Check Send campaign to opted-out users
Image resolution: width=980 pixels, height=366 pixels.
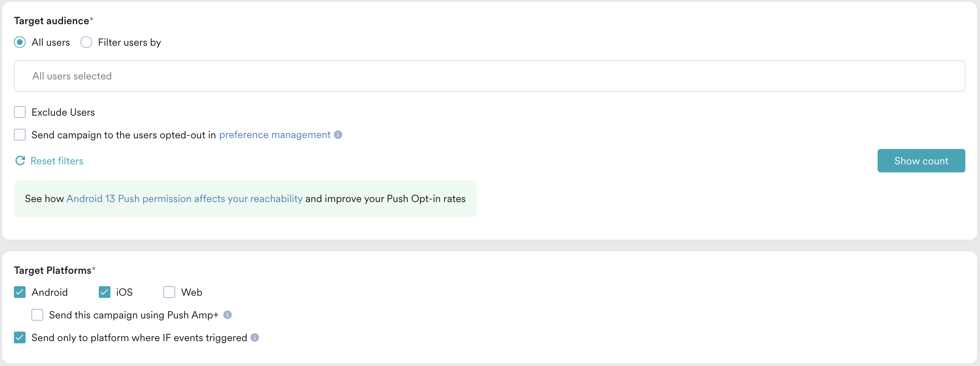tap(20, 135)
